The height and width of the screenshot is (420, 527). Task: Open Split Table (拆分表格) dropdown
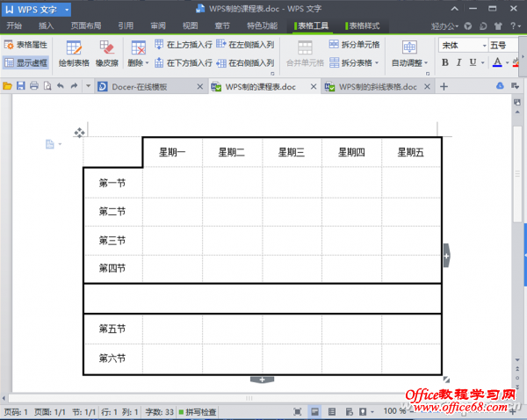pos(354,63)
